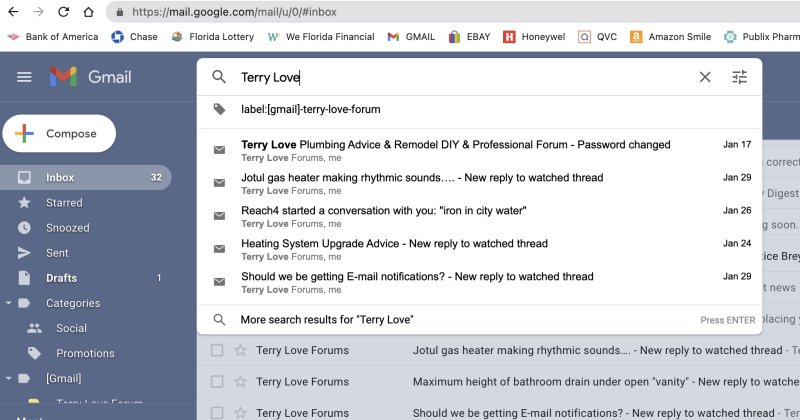Open the Promotions category

coord(86,353)
